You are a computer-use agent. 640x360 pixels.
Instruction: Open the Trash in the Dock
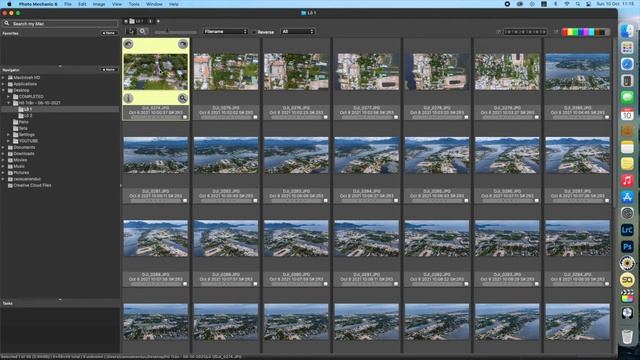coord(627,337)
